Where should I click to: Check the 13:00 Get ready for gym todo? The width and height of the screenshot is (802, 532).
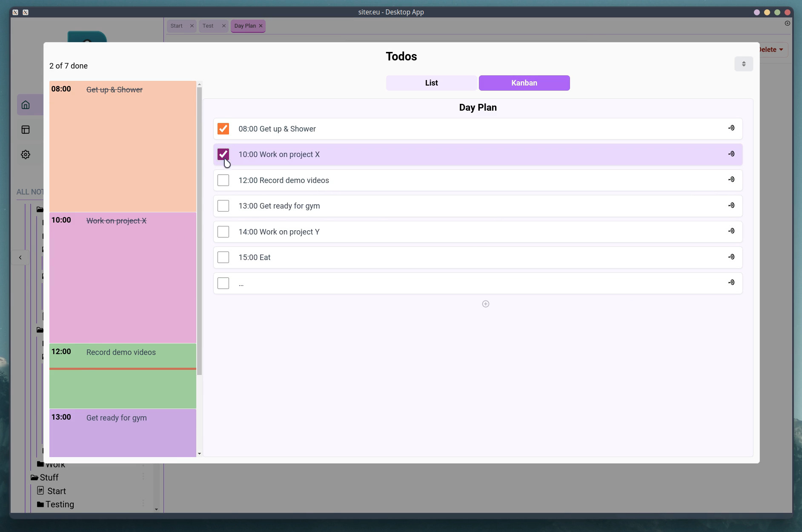(x=223, y=206)
